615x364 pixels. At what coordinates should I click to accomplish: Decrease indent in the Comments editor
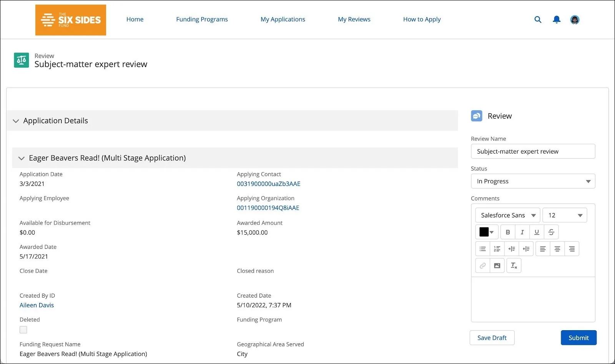click(x=526, y=249)
